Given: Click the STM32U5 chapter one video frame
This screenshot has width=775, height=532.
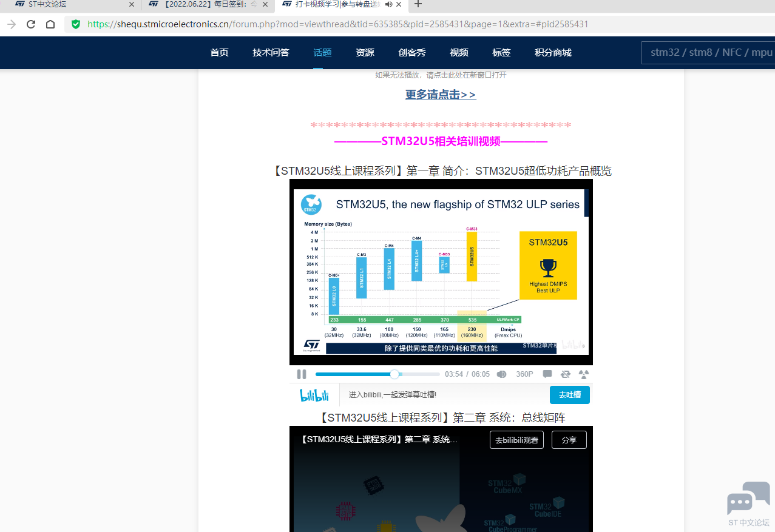Looking at the screenshot, I should click(x=441, y=272).
